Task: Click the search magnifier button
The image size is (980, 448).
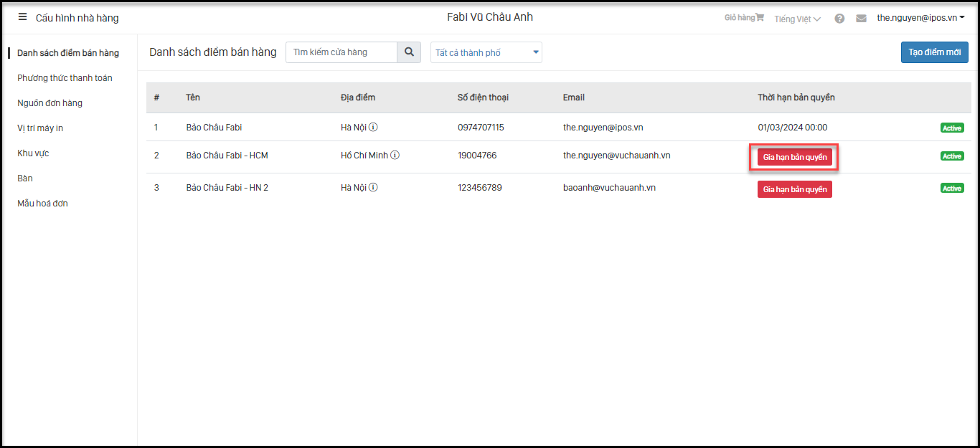Action: [409, 52]
